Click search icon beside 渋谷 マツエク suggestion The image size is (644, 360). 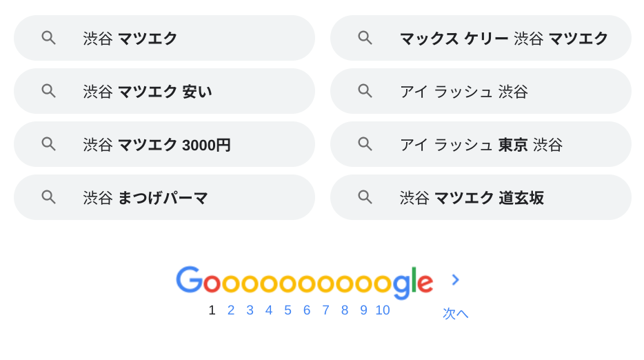(x=48, y=38)
